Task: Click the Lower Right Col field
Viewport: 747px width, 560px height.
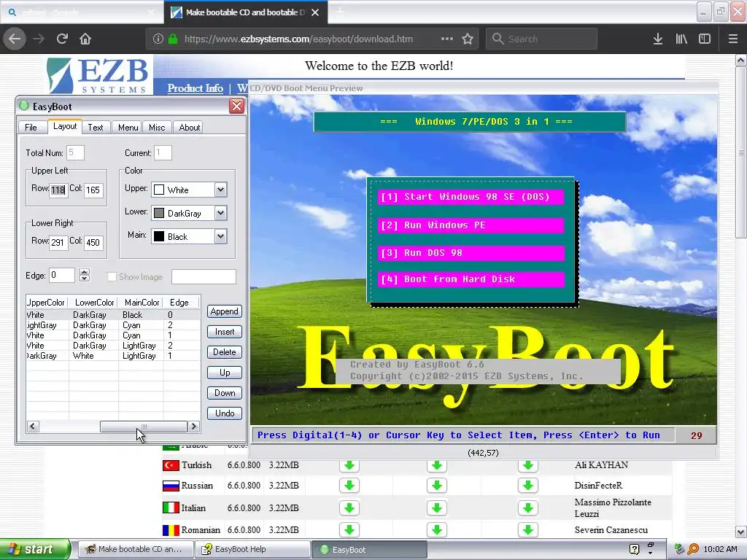Action: (x=93, y=242)
